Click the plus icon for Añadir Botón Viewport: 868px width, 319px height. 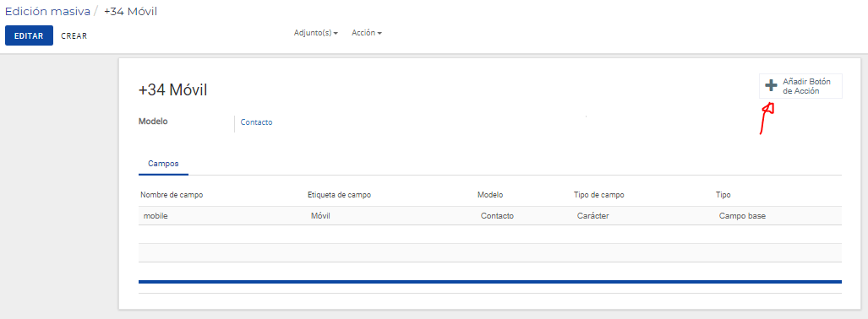[771, 86]
